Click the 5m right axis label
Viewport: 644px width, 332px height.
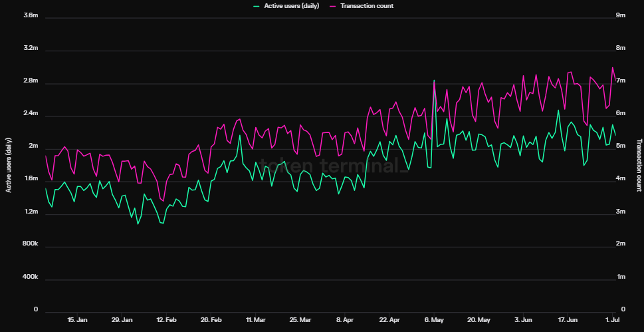pos(621,146)
